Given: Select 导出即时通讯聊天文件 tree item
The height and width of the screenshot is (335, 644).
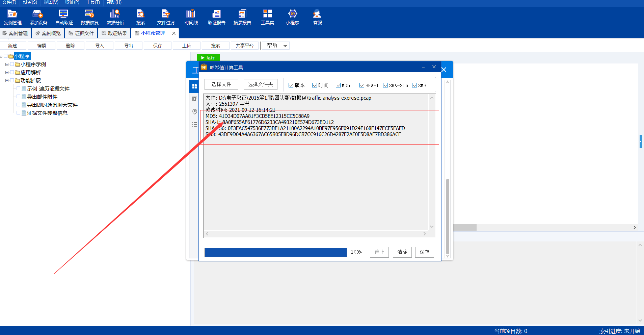Looking at the screenshot, I should 52,105.
